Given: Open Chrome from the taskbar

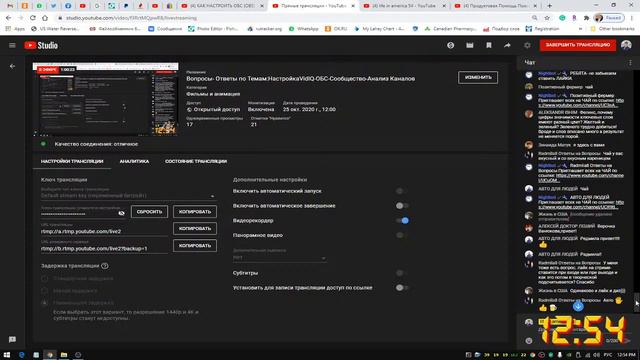Looking at the screenshot, I should [50, 355].
